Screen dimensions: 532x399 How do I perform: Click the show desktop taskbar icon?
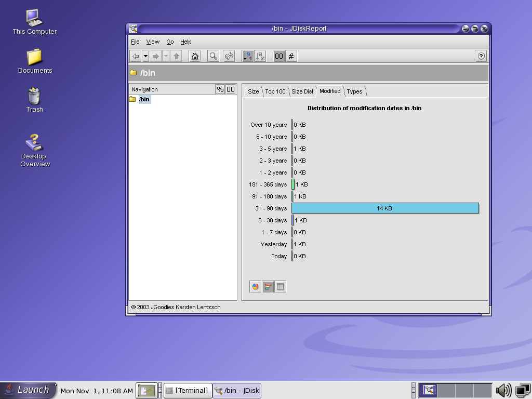click(147, 391)
